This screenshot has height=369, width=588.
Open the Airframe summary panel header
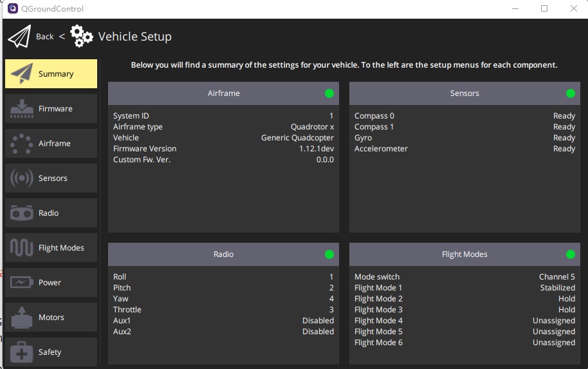[223, 93]
